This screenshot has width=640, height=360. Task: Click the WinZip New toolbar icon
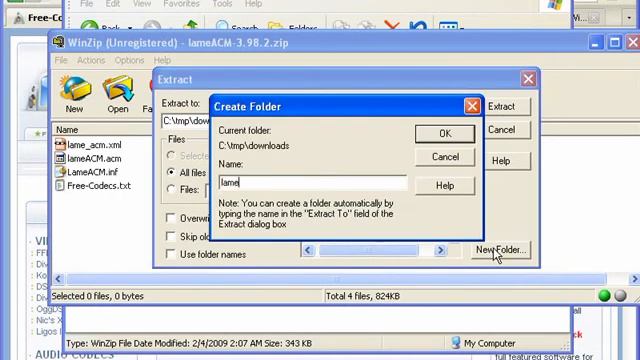75,93
